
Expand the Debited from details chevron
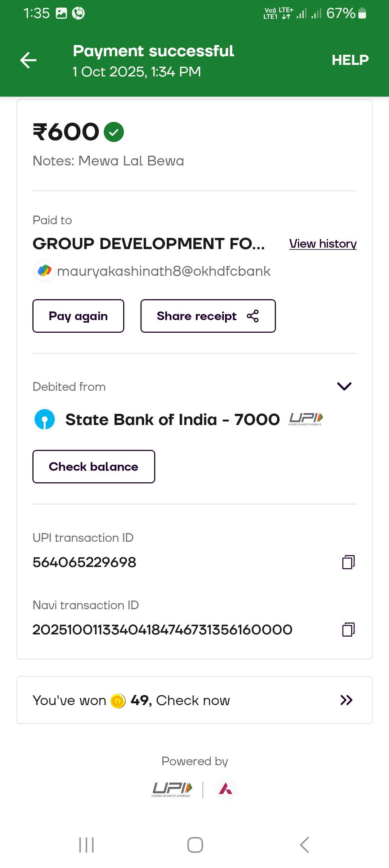point(344,386)
